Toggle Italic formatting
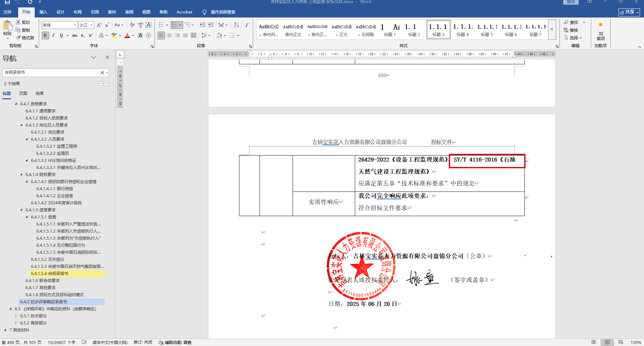Image resolution: width=644 pixels, height=346 pixels. (x=53, y=35)
